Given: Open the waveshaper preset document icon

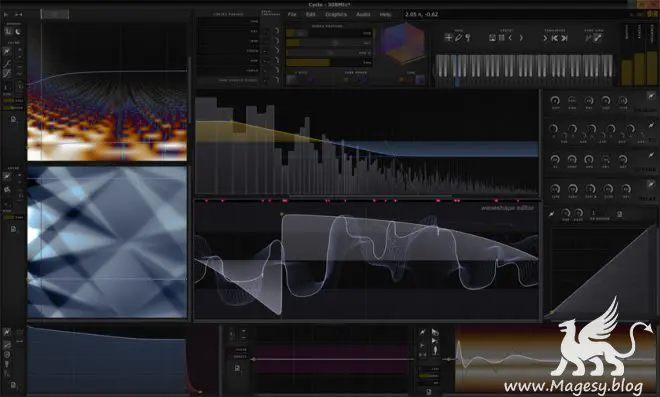Looking at the screenshot, I should [x=620, y=214].
